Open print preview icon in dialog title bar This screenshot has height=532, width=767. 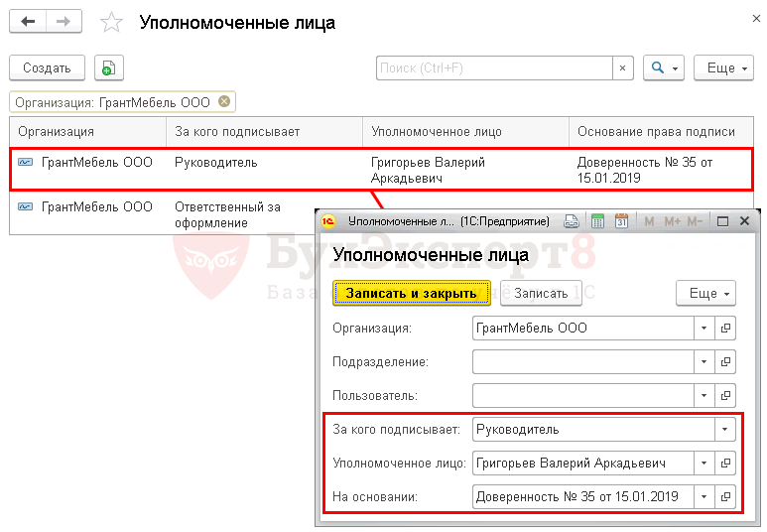coord(571,221)
